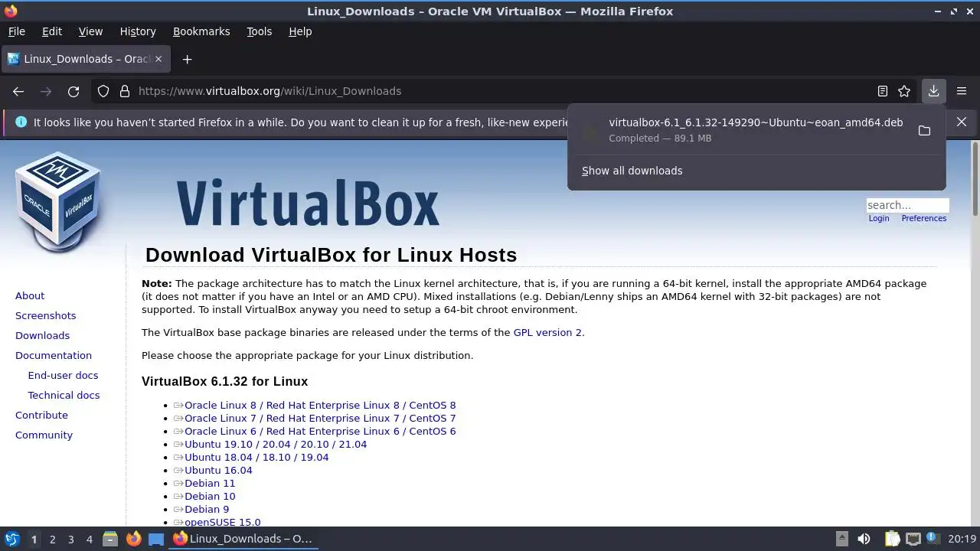This screenshot has width=980, height=551.
Task: Open the Downloads sidebar link
Action: pyautogui.click(x=42, y=335)
